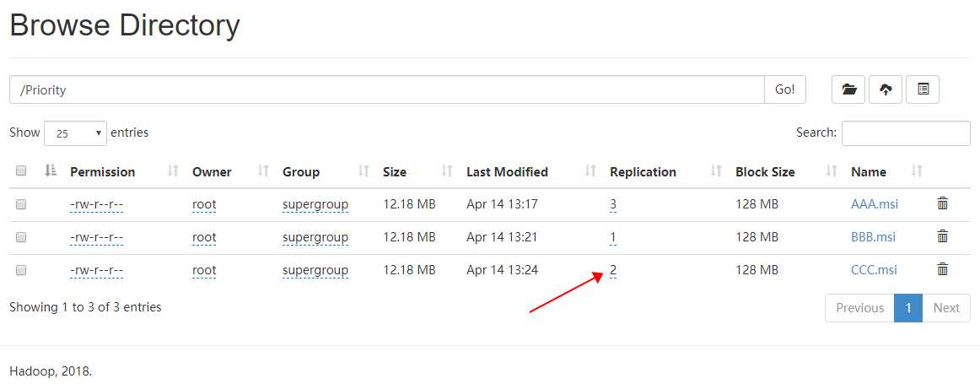Click the cut and paste list icon
Image resolution: width=980 pixels, height=384 pixels.
pos(923,89)
